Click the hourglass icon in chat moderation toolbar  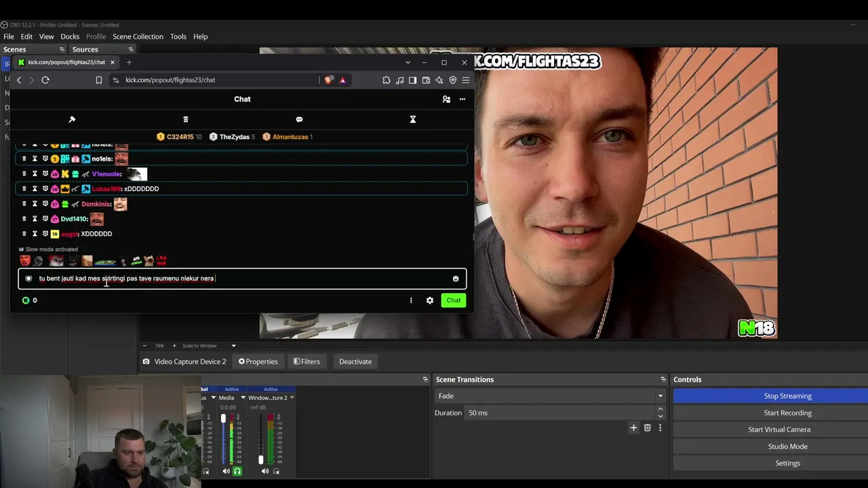pyautogui.click(x=412, y=119)
